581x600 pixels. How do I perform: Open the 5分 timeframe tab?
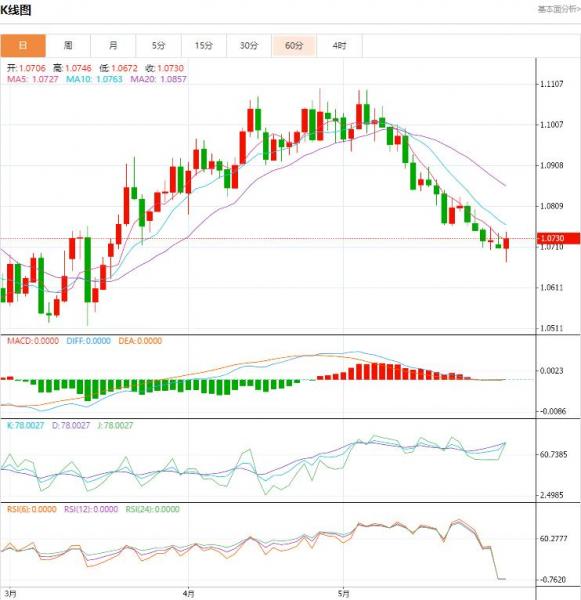click(x=158, y=46)
